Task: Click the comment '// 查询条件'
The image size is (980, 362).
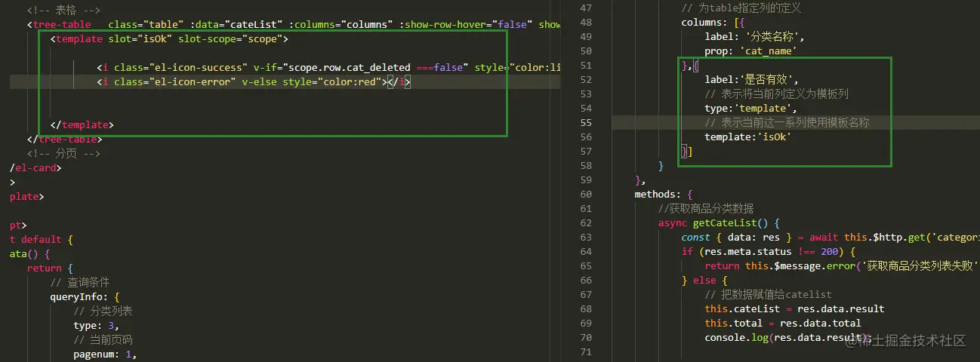Action: (x=80, y=283)
